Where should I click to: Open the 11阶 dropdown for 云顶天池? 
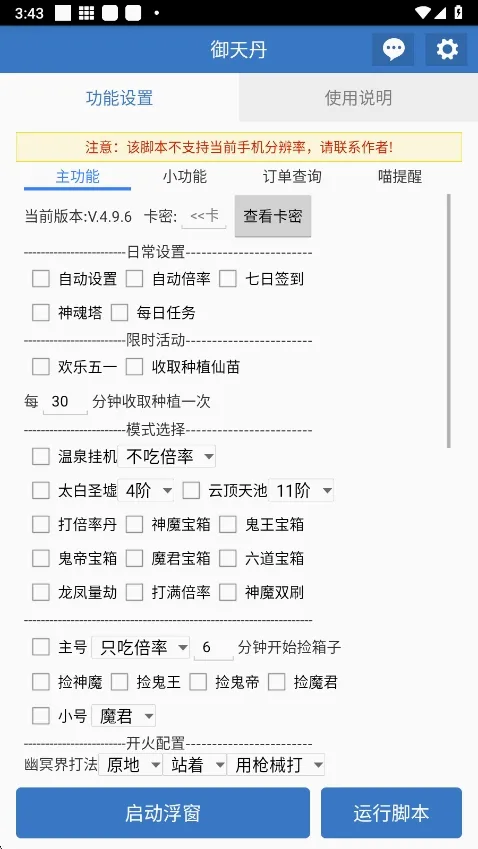pos(301,491)
